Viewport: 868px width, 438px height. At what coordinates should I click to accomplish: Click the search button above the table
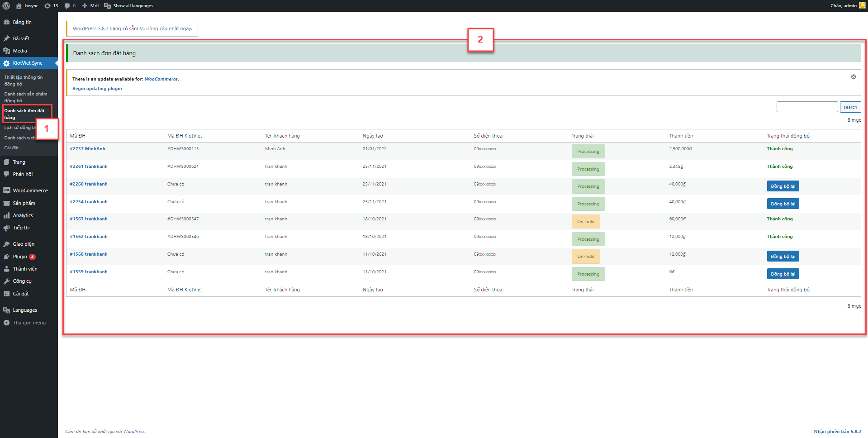click(x=850, y=107)
